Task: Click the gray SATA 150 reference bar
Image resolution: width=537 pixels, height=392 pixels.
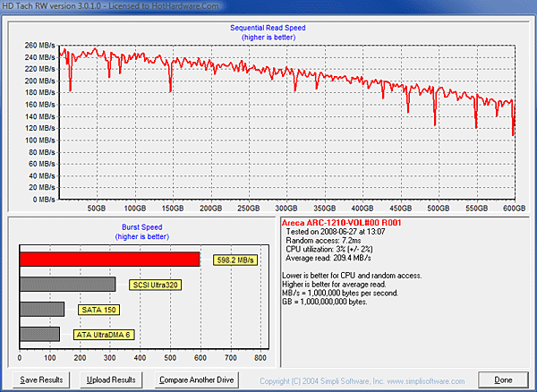Action: 42,310
